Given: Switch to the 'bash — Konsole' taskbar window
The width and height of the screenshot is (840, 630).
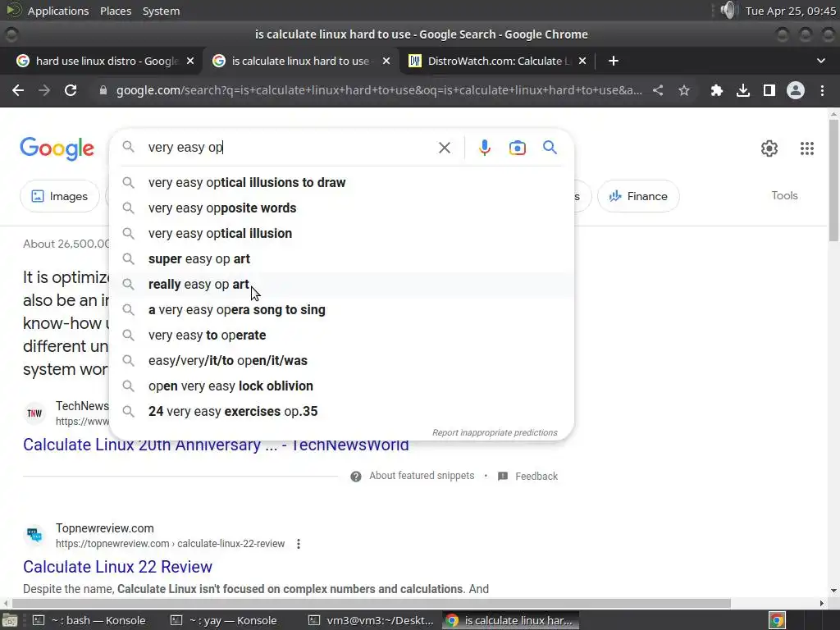Looking at the screenshot, I should 89,620.
